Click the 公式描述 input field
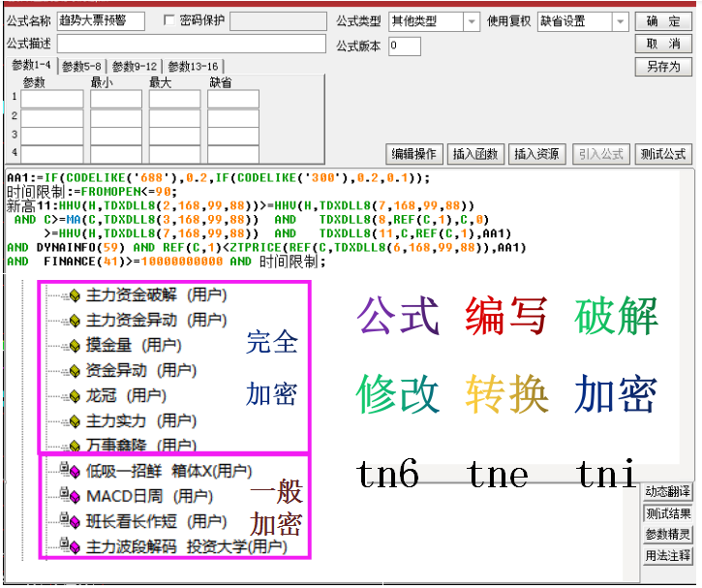This screenshot has height=588, width=702. click(191, 44)
